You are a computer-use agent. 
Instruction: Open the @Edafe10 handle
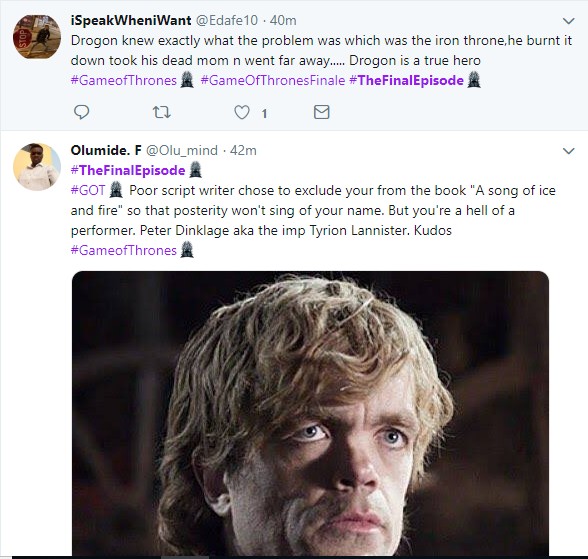click(227, 20)
